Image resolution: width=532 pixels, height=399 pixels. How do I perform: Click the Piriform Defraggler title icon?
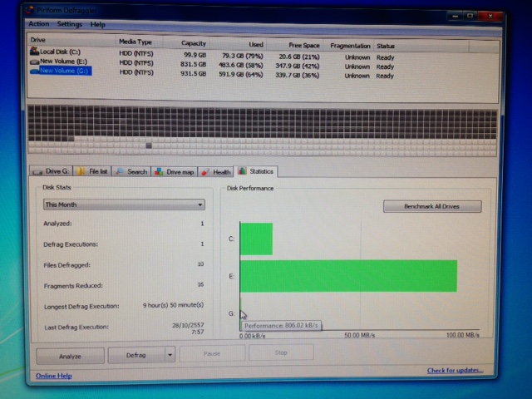[x=30, y=10]
